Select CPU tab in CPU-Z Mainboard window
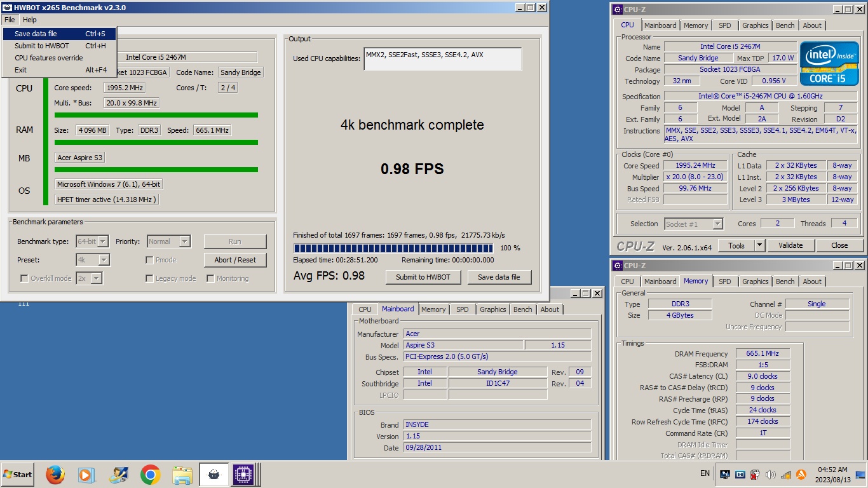The height and width of the screenshot is (488, 868). coord(365,309)
